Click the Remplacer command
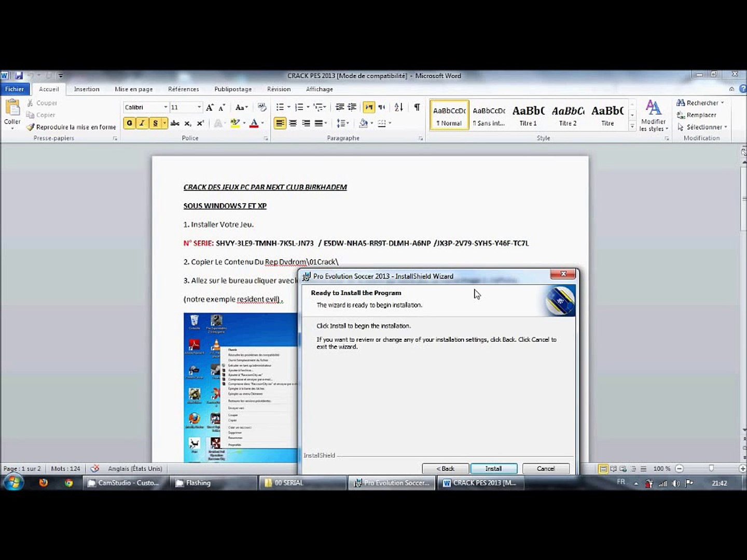Viewport: 747px width, 560px height. (696, 115)
